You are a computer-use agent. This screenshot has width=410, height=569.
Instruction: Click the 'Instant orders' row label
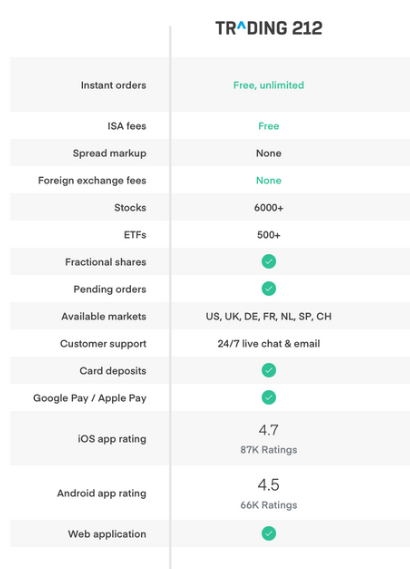click(x=113, y=85)
